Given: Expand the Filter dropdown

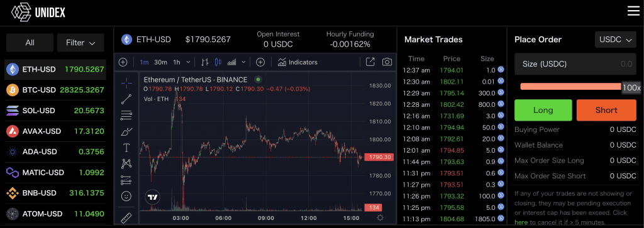Looking at the screenshot, I should point(80,43).
